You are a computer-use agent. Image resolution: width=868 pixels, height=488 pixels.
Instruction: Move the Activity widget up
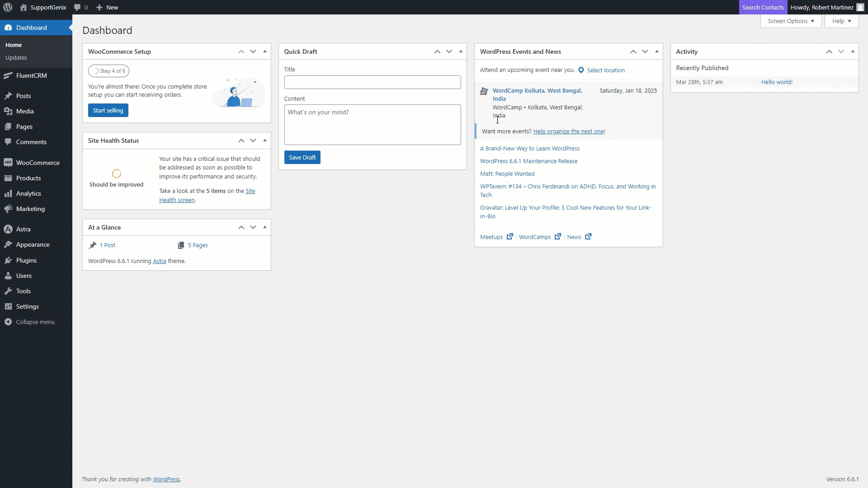[829, 52]
